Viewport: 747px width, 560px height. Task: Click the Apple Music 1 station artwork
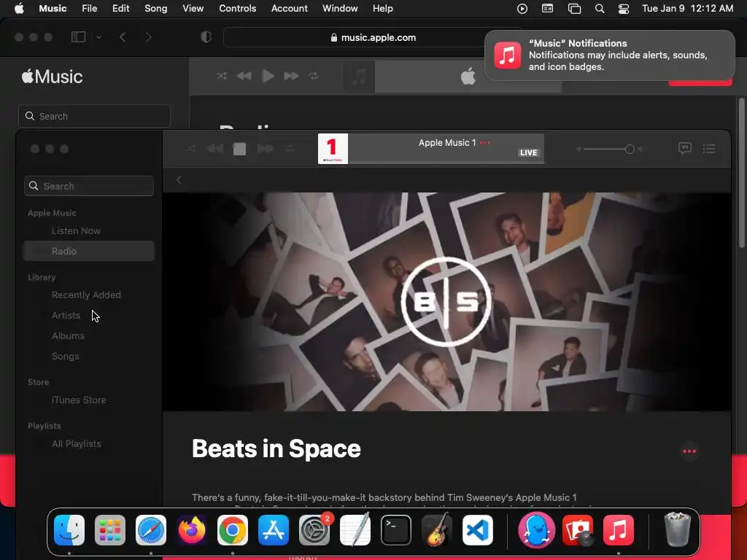point(333,149)
